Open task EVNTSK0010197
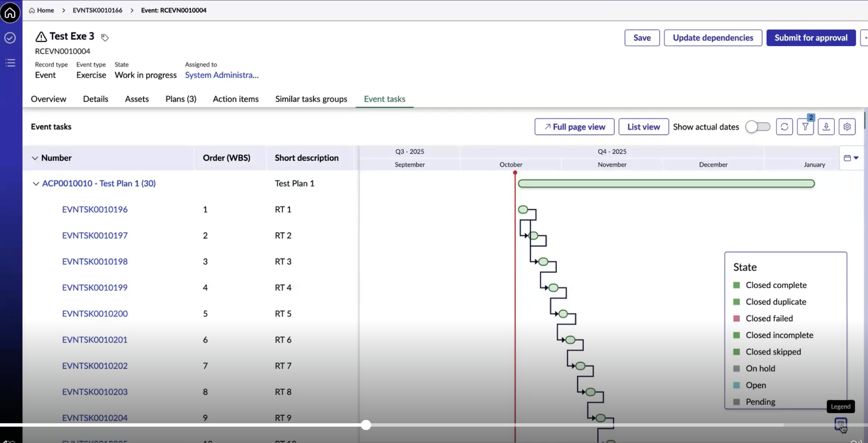The width and height of the screenshot is (868, 443). click(95, 235)
